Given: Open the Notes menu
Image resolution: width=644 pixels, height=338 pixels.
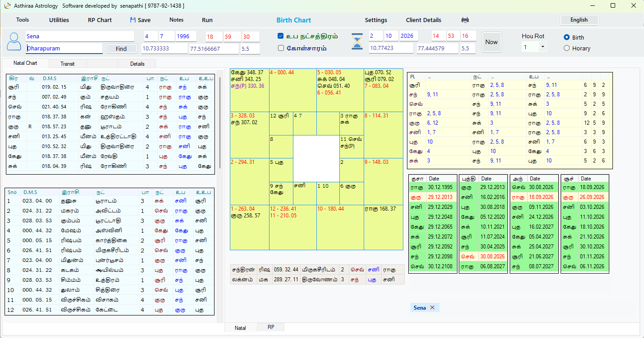Looking at the screenshot, I should [176, 20].
